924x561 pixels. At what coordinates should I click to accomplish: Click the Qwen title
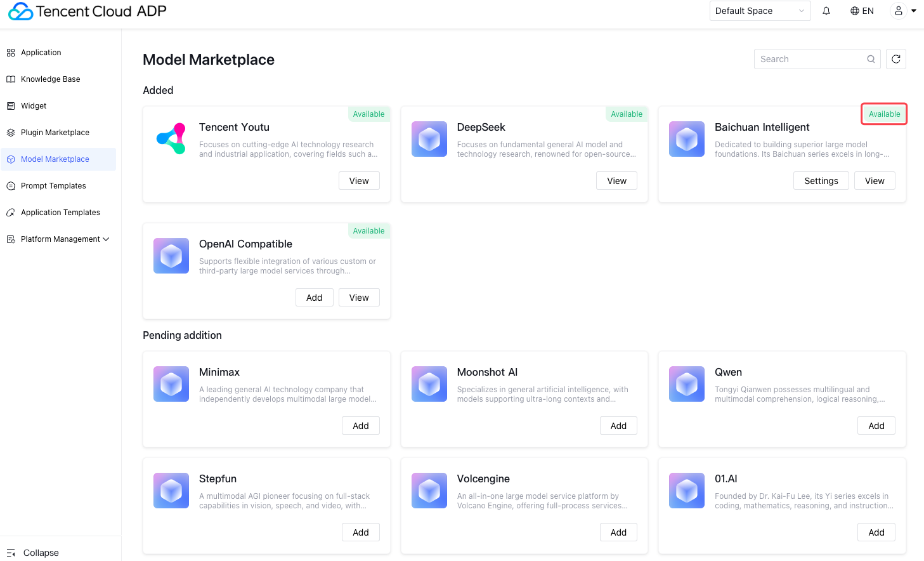point(728,372)
